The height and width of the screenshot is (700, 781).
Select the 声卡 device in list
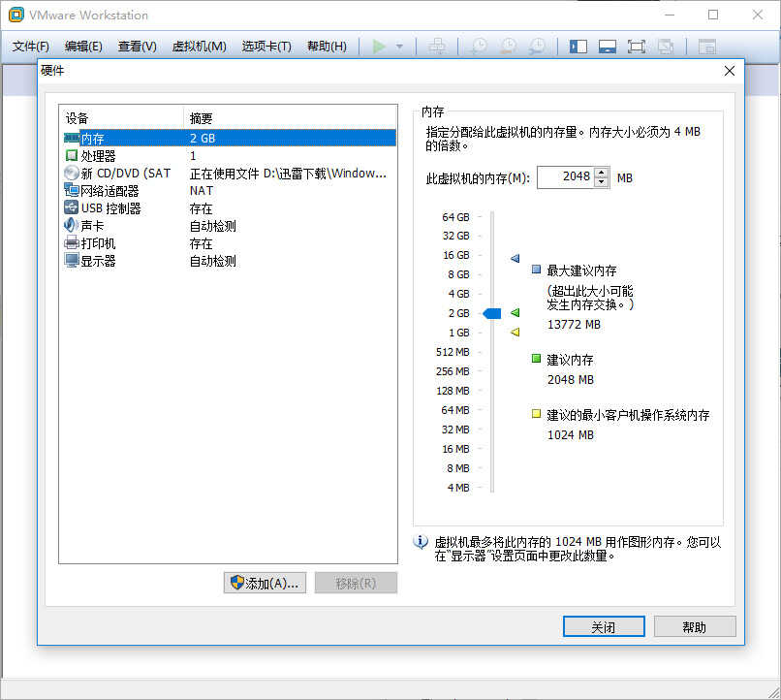coord(230,226)
